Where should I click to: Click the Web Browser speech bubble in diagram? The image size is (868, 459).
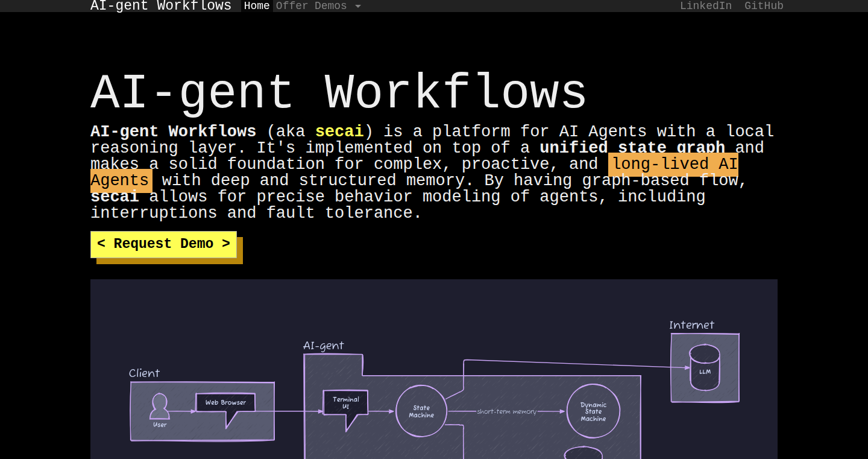click(225, 410)
